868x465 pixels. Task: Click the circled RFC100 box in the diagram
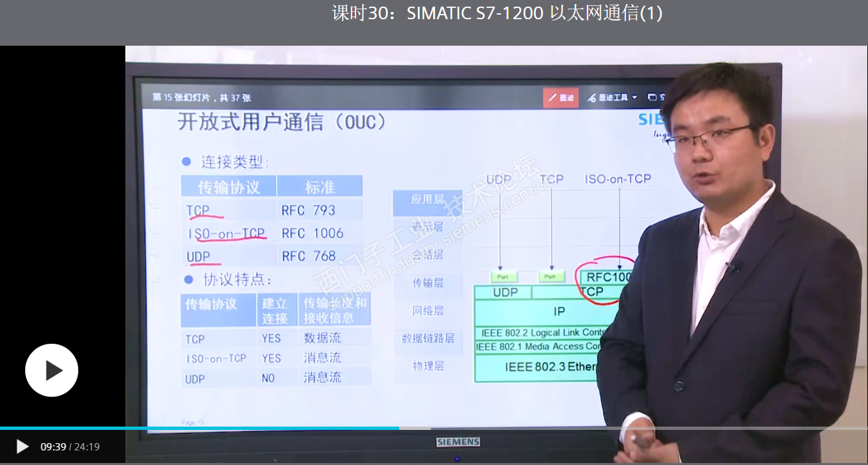click(607, 278)
